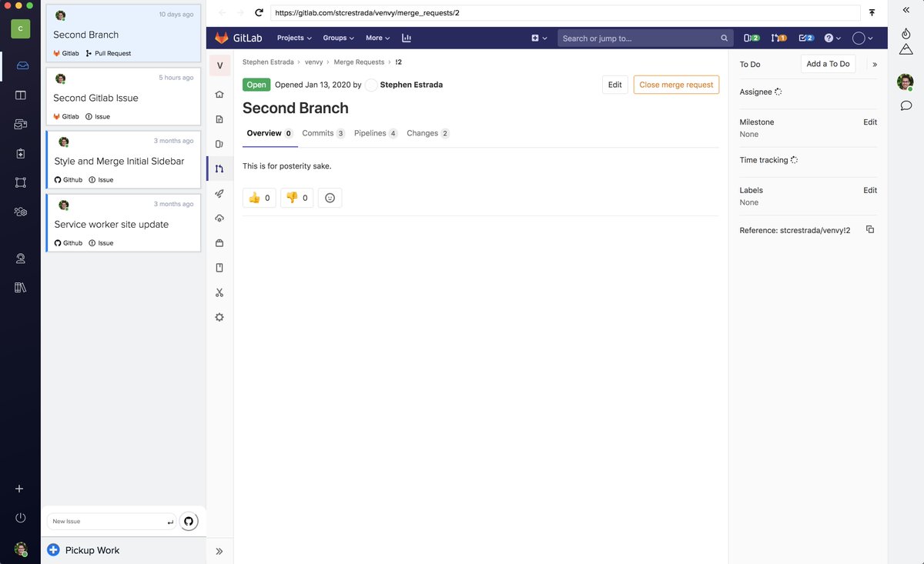Open the inbox icon in dark sidebar
This screenshot has height=564, width=924.
click(21, 65)
